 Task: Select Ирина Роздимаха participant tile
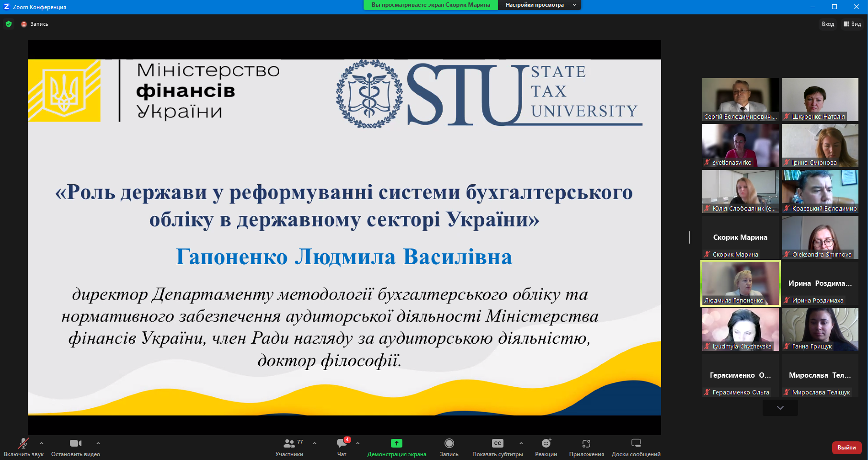point(820,283)
